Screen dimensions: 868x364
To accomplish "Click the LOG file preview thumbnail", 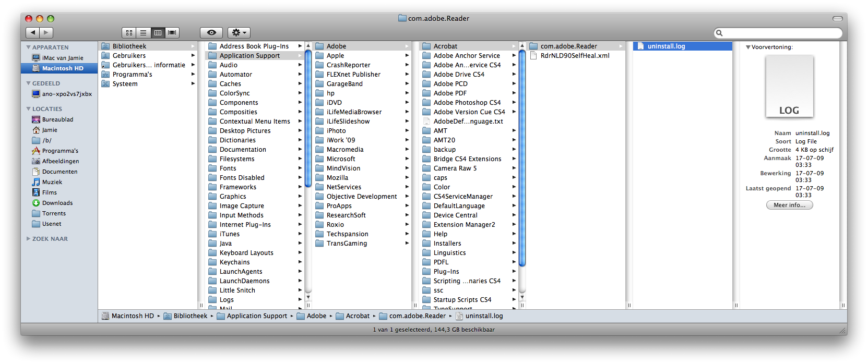I will (789, 87).
